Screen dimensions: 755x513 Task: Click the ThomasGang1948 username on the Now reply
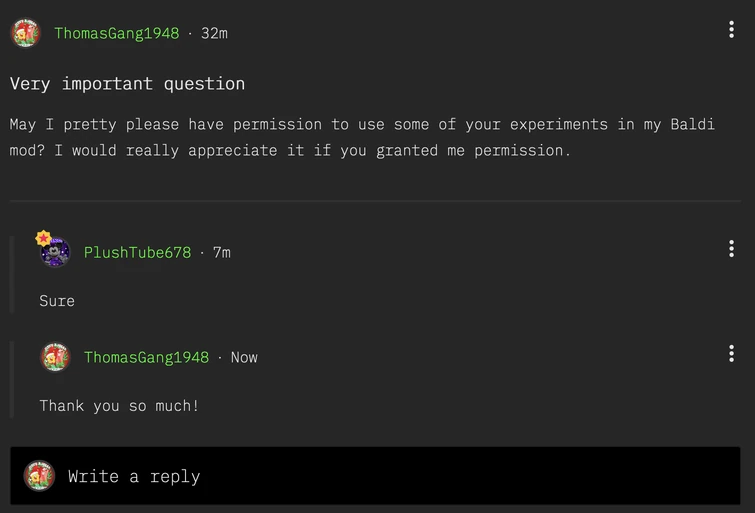pos(146,357)
